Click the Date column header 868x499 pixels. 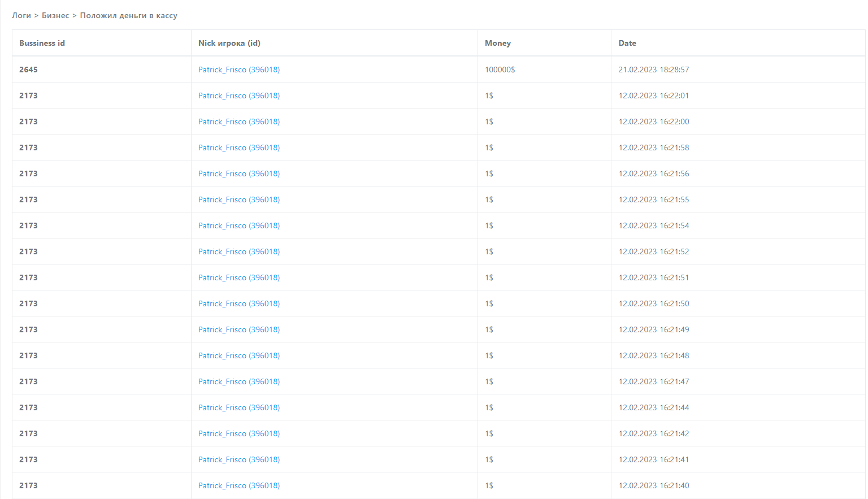(627, 43)
